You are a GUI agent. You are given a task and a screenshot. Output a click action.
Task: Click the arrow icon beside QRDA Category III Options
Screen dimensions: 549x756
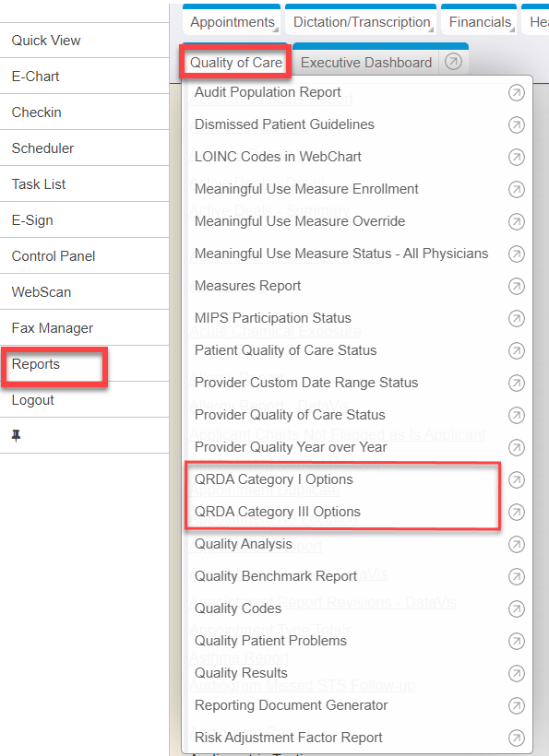pos(516,512)
